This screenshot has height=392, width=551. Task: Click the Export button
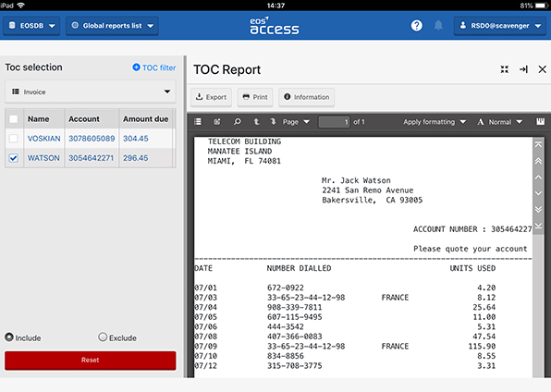click(x=211, y=97)
